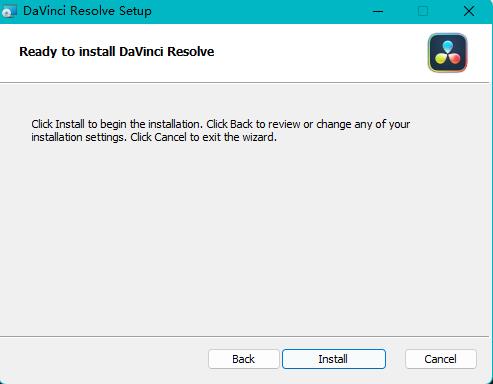Click the 'Click Install to begin' instruction text
The height and width of the screenshot is (384, 493).
pos(221,131)
